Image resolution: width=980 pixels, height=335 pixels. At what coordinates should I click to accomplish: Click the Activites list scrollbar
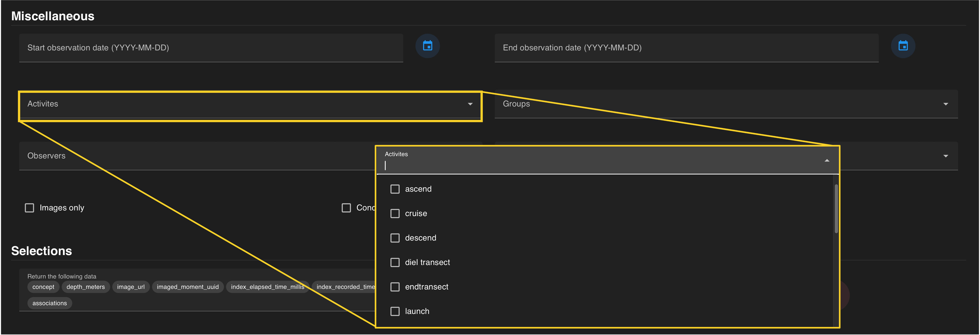point(836,209)
